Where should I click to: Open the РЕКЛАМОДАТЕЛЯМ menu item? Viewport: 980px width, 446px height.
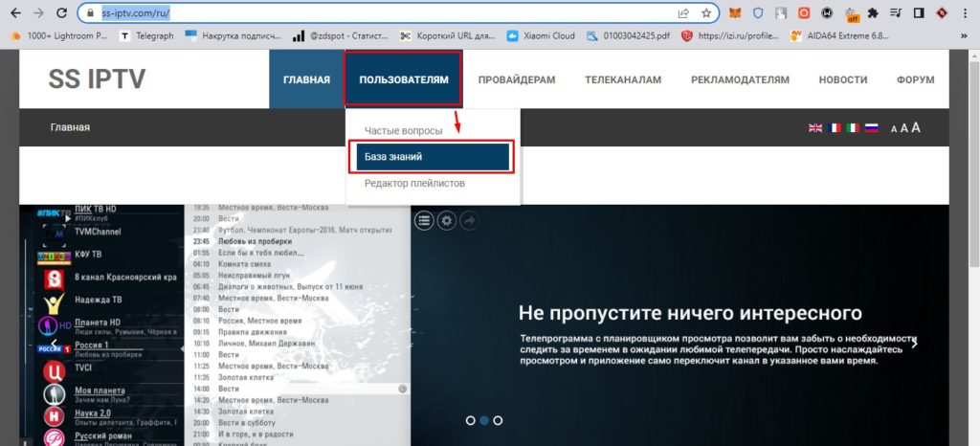(740, 80)
